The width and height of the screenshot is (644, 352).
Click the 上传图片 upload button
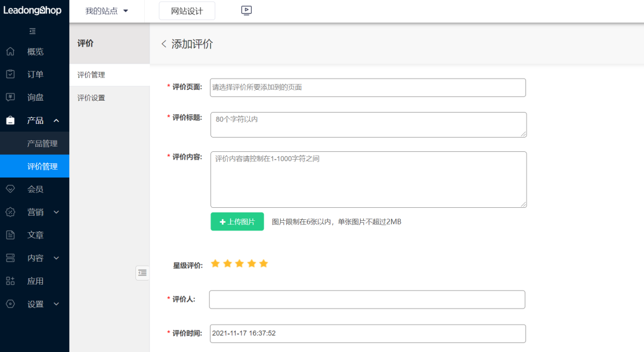click(237, 222)
